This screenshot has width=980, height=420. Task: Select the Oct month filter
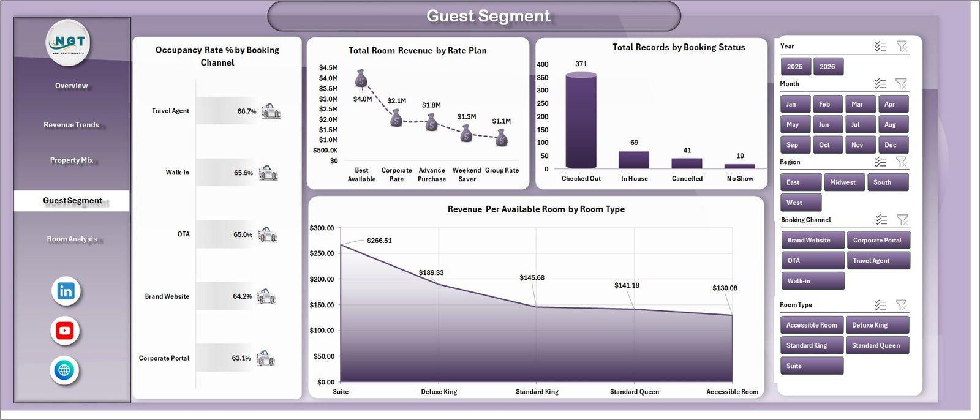coord(828,145)
